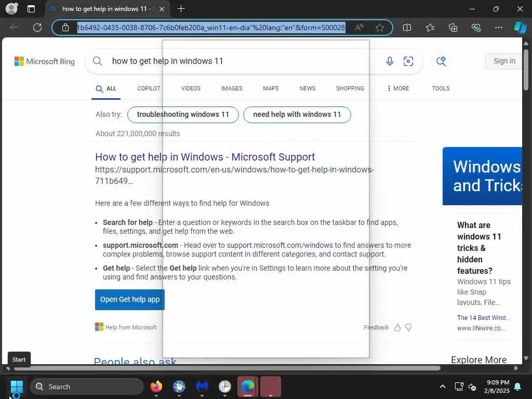This screenshot has width=532, height=399.
Task: Add this page to favorites star
Action: 380,28
